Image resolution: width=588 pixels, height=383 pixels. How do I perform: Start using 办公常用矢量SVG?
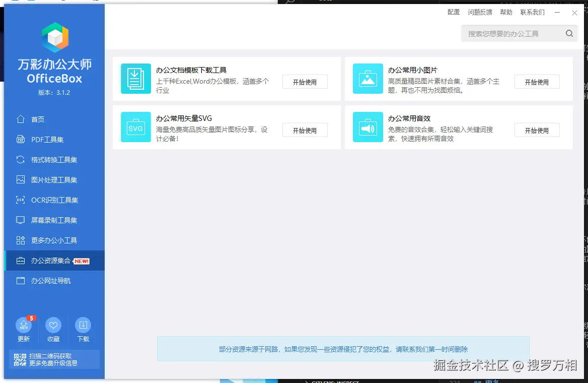305,131
